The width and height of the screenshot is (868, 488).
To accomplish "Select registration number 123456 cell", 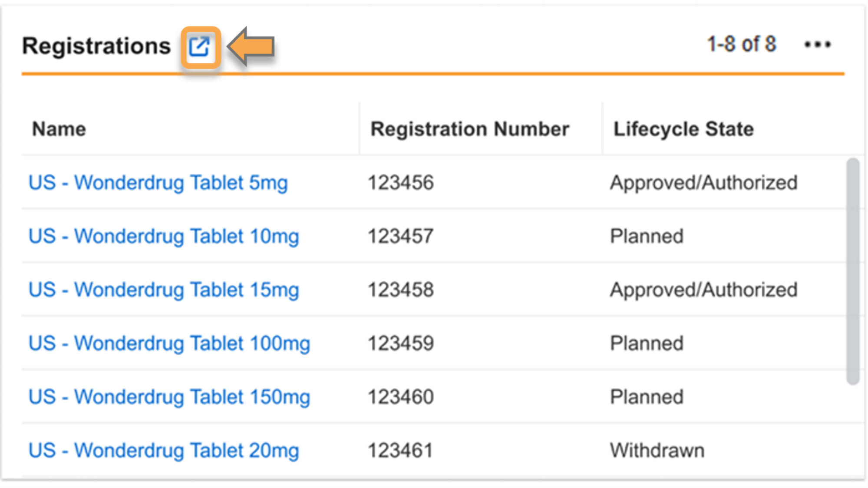I will (401, 183).
